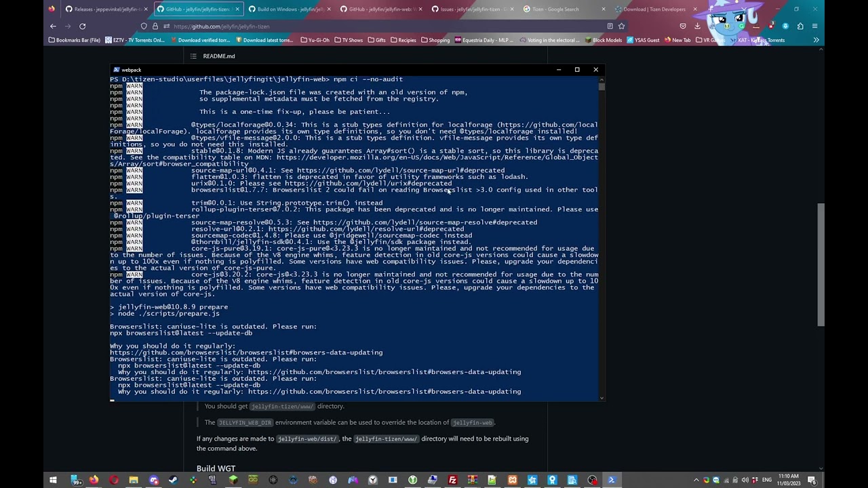Click the README.md file header

click(219, 56)
